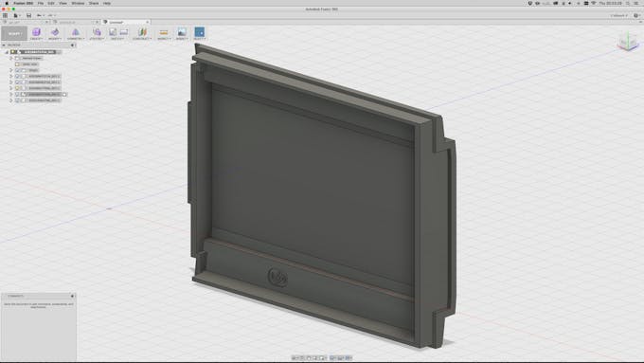Collapse the root component in browser tree
Screen dimensions: 644x363
point(7,52)
